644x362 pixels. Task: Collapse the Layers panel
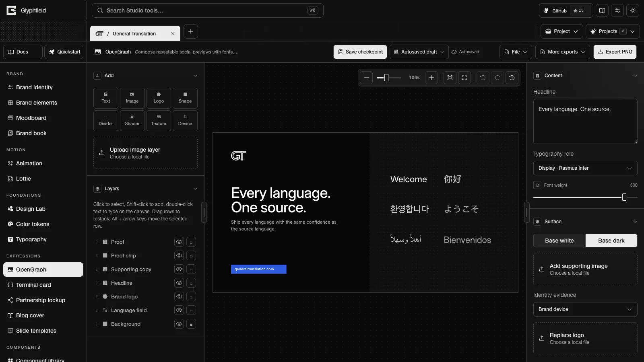point(195,189)
